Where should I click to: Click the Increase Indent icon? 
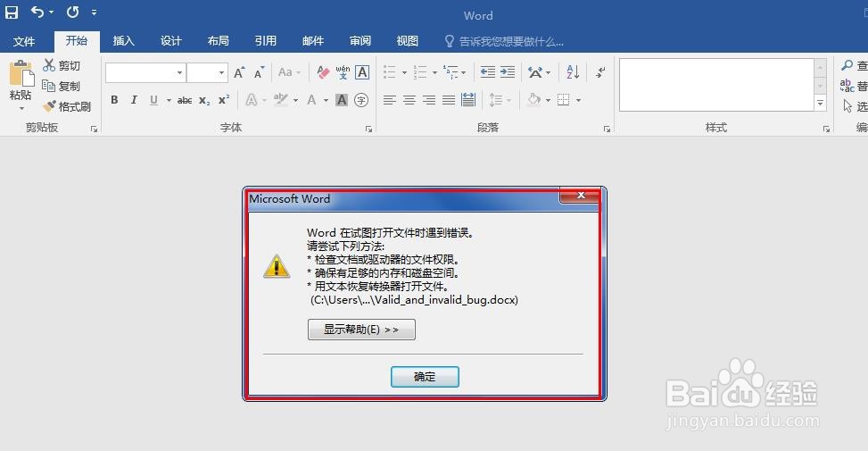pos(508,72)
